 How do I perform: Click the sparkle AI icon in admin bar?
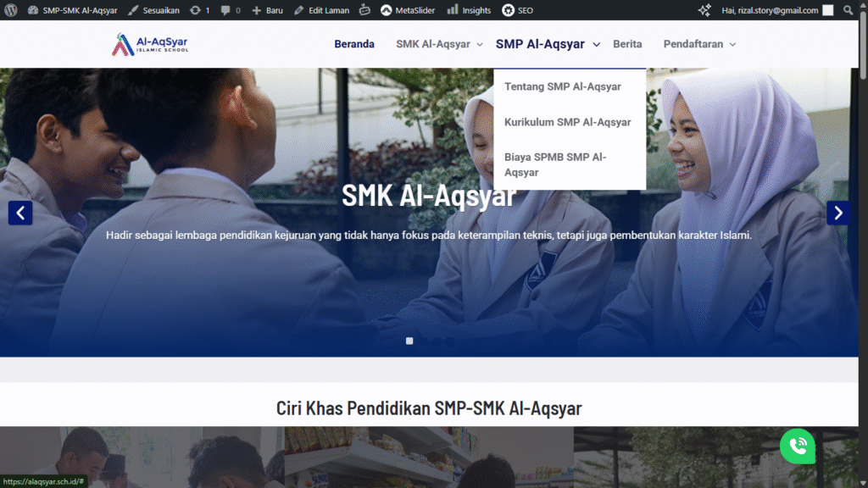coord(704,10)
